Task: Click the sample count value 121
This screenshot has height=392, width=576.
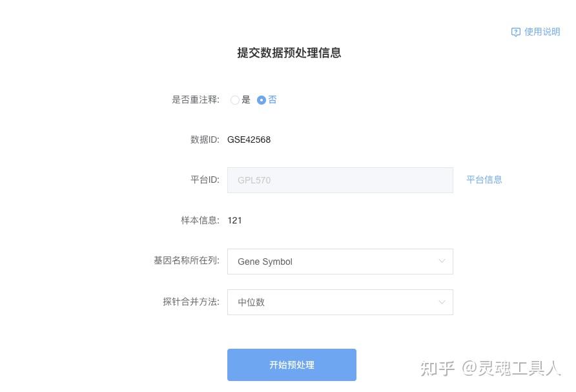Action: [235, 220]
